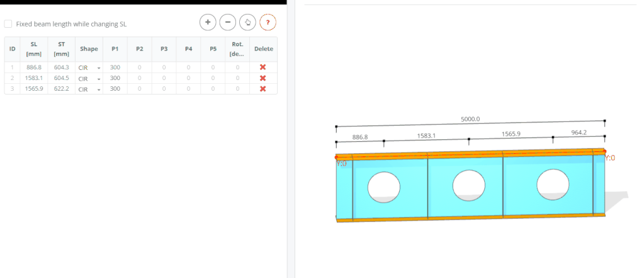Screen dimensions: 644x278
Task: Click the Shape column header
Action: [x=89, y=49]
